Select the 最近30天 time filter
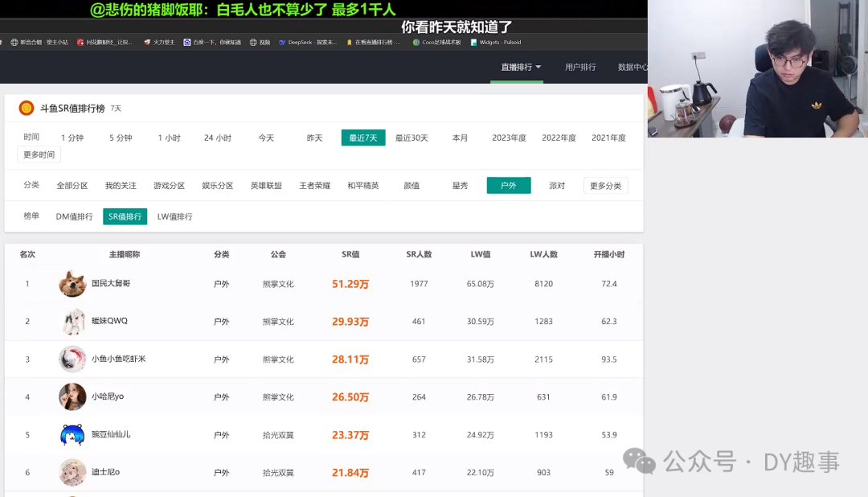Screen dimensions: 868x497 pyautogui.click(x=411, y=138)
